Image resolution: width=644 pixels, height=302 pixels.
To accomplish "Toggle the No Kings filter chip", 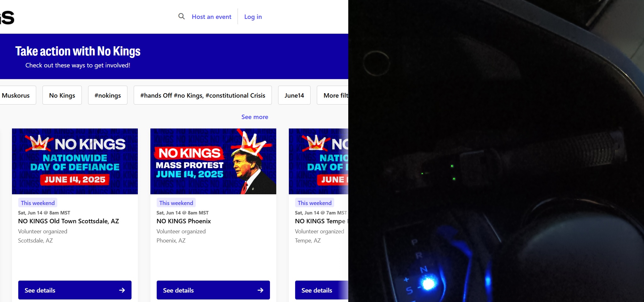I will point(62,95).
